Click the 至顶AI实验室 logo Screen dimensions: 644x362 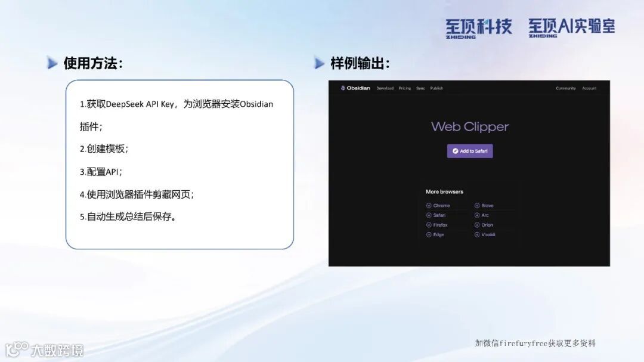pos(572,27)
